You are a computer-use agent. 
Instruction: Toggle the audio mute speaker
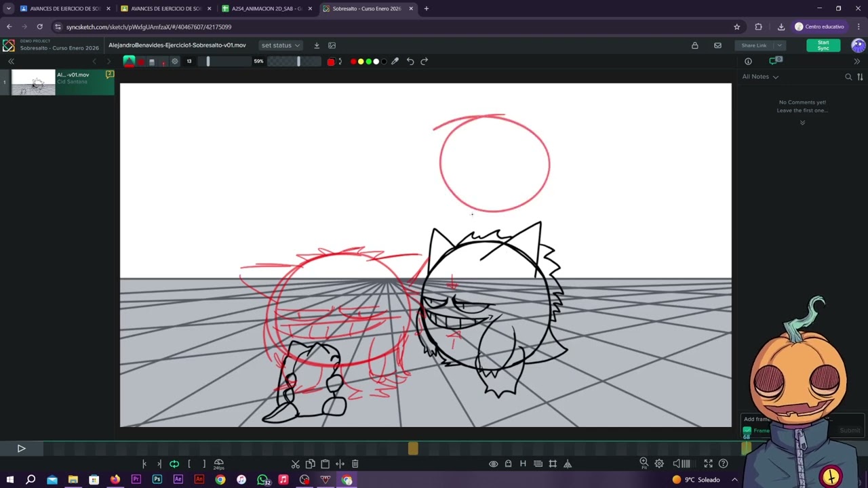pos(677,464)
